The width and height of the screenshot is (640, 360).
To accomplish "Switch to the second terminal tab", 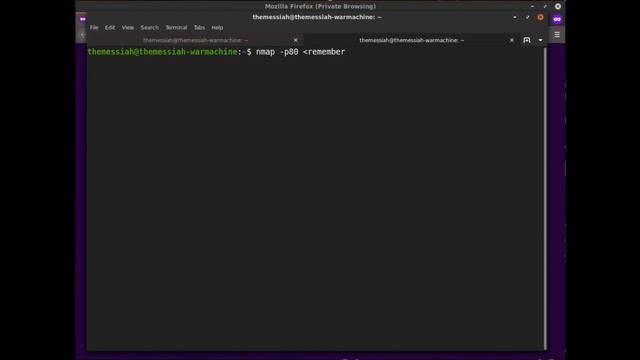I will [x=411, y=40].
